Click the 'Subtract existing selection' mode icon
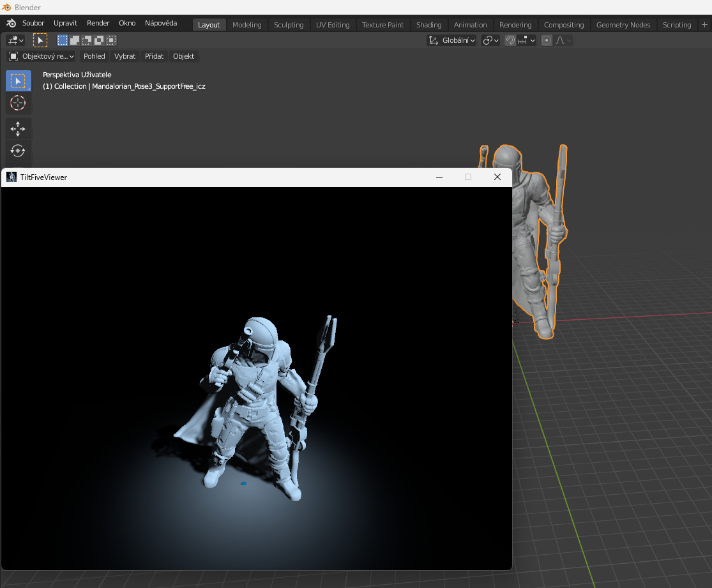The height and width of the screenshot is (588, 712). 87,40
